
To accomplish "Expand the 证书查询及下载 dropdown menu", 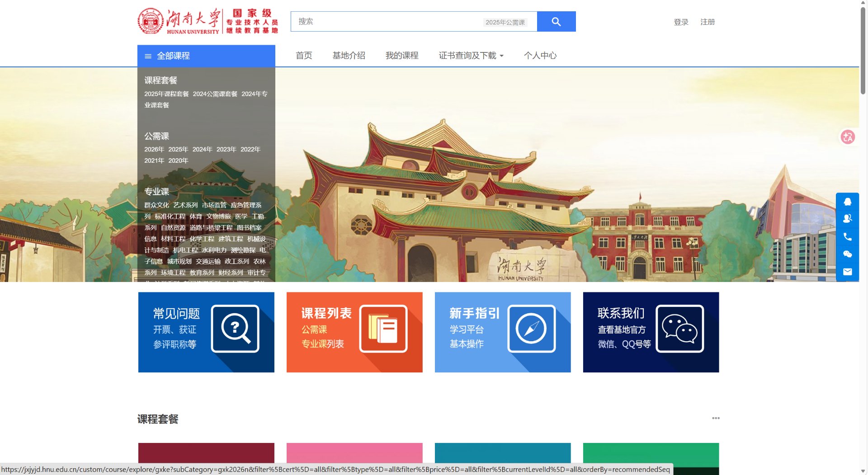I will click(471, 56).
